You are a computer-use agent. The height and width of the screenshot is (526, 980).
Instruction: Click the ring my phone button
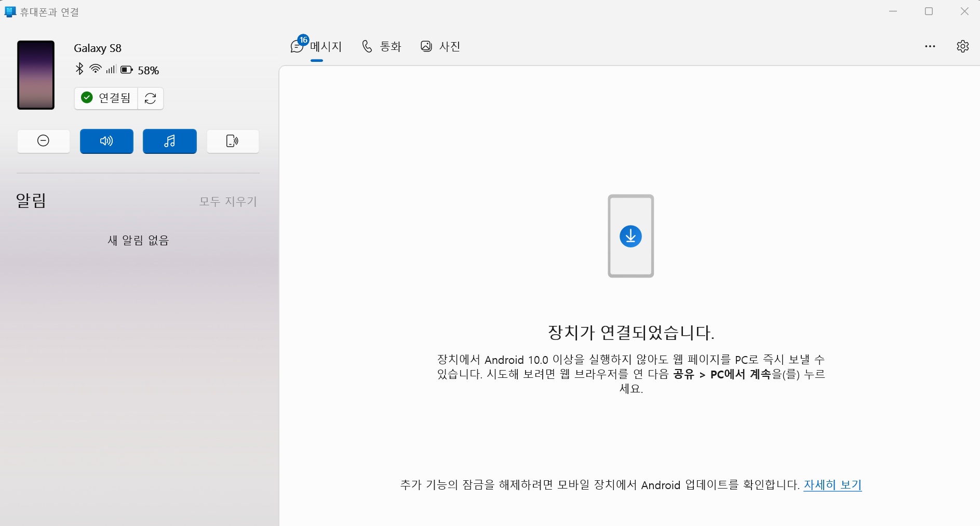point(233,141)
